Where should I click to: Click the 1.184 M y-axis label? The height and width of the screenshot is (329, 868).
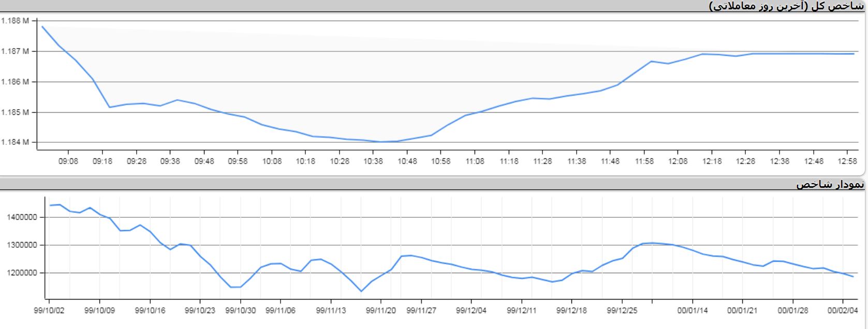click(x=14, y=142)
